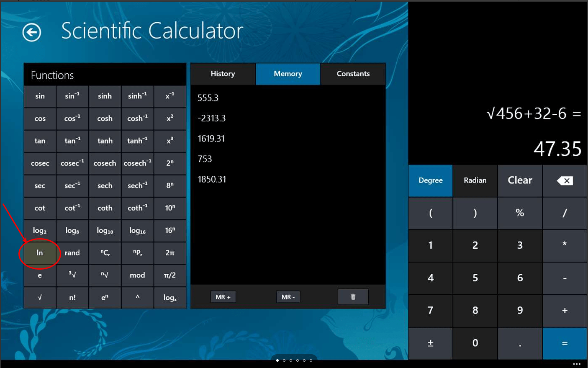The image size is (588, 368).
Task: Click the MR - button
Action: [x=288, y=297]
